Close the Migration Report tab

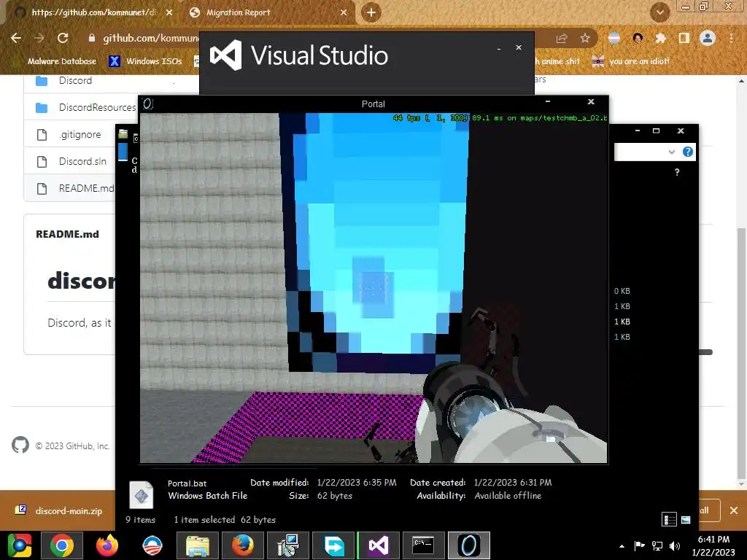pos(344,12)
